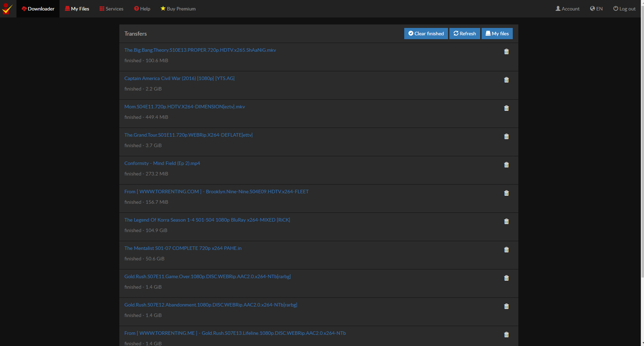The height and width of the screenshot is (346, 644).
Task: Open Captain America Civil War link
Action: pyautogui.click(x=180, y=78)
